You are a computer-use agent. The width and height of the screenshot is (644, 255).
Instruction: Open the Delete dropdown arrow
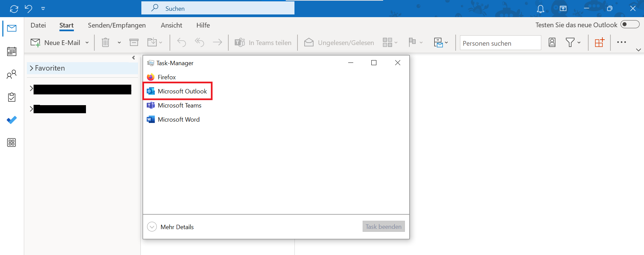pyautogui.click(x=119, y=43)
